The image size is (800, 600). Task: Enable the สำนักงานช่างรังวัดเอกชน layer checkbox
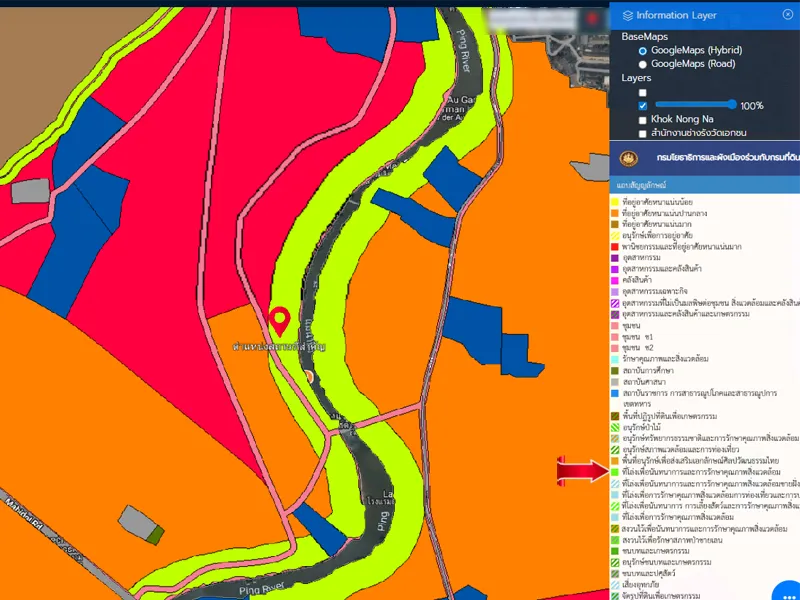tap(643, 133)
